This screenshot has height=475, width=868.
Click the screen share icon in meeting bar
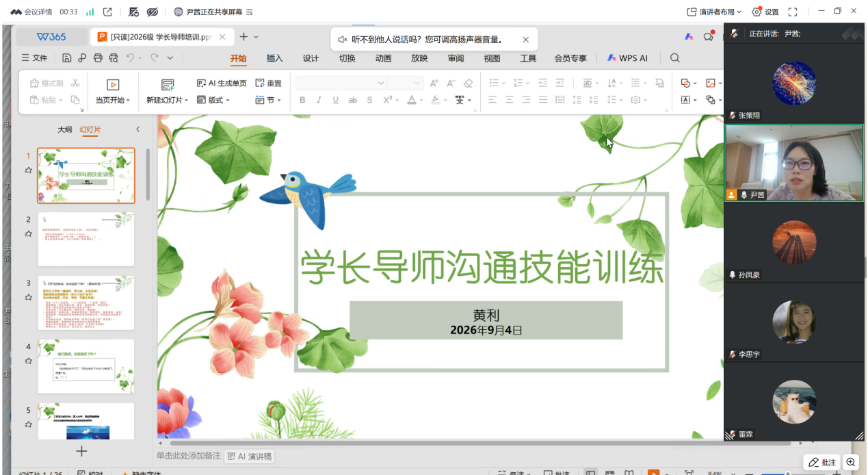tap(107, 12)
